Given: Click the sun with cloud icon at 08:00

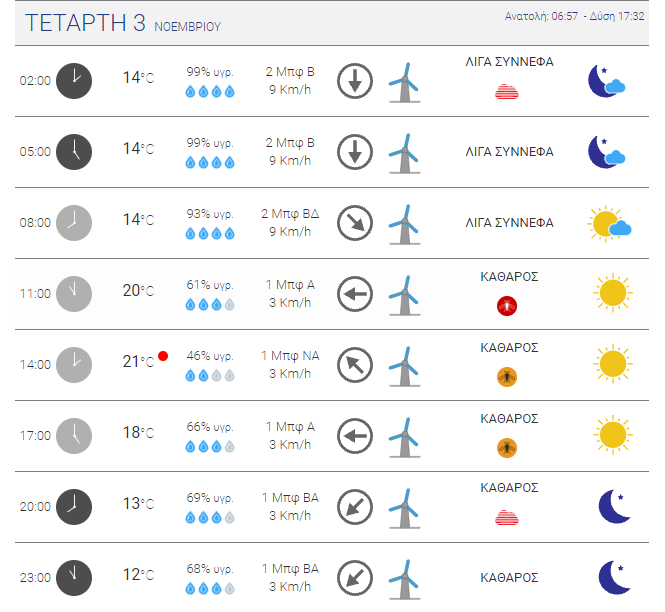Looking at the screenshot, I should pyautogui.click(x=609, y=224).
